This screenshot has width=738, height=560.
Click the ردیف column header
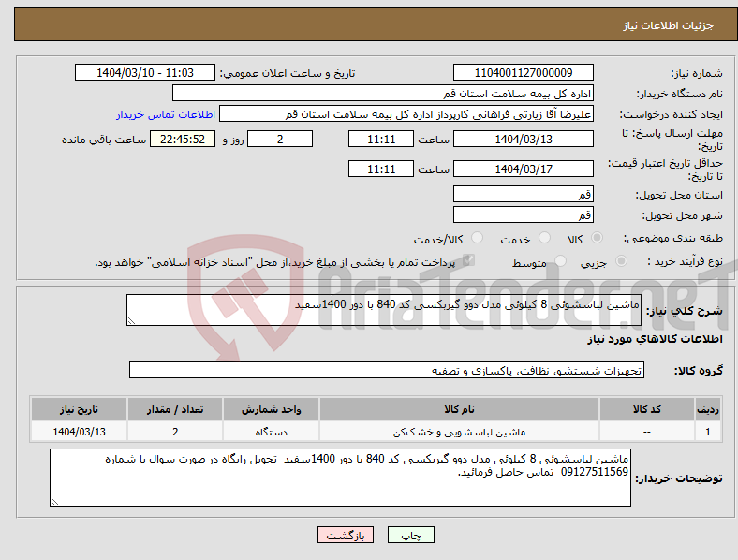point(708,409)
